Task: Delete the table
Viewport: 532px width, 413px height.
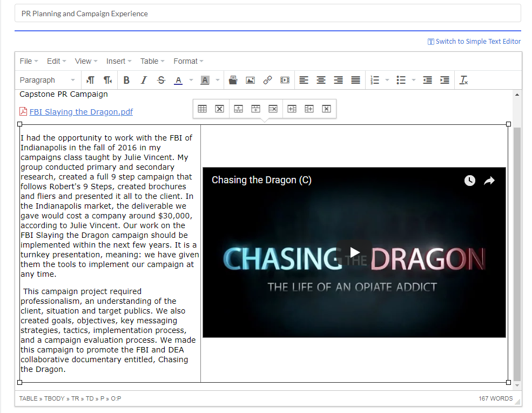Action: (x=219, y=109)
